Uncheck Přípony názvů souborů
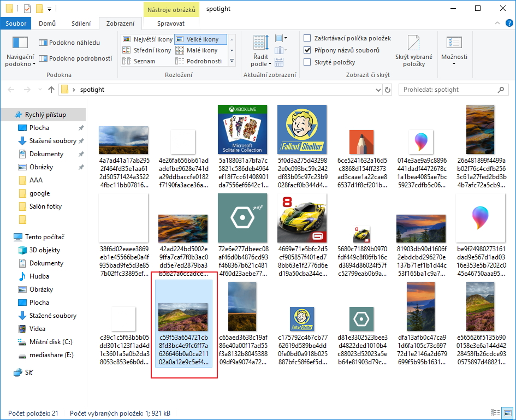The image size is (516, 420). click(307, 50)
